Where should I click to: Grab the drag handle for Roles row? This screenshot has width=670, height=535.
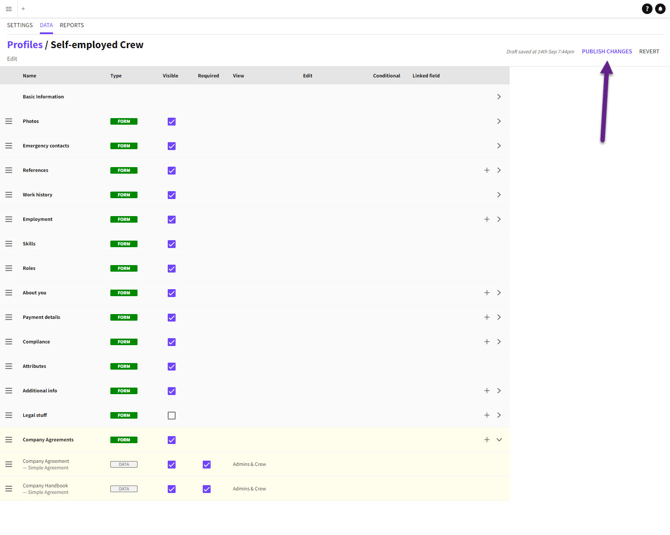point(9,268)
